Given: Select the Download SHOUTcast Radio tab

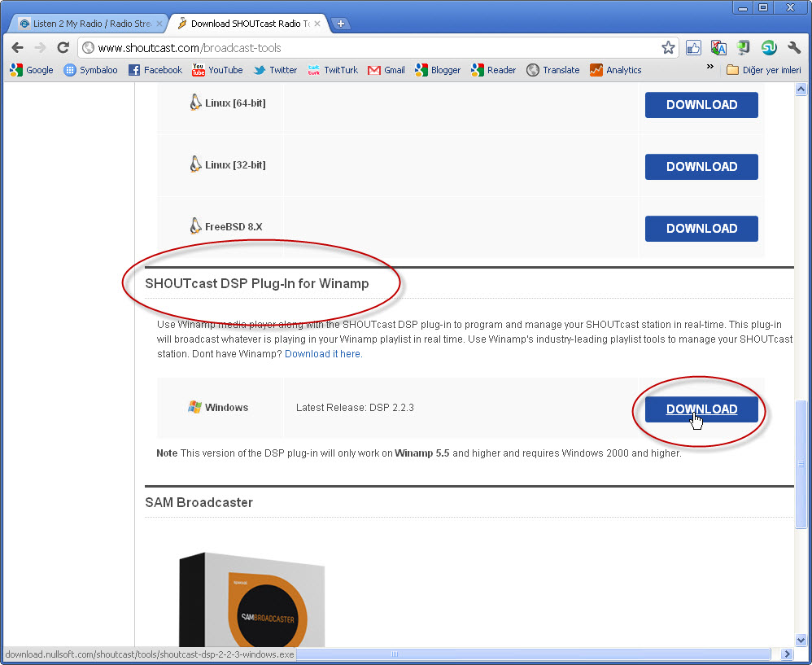Looking at the screenshot, I should (249, 24).
